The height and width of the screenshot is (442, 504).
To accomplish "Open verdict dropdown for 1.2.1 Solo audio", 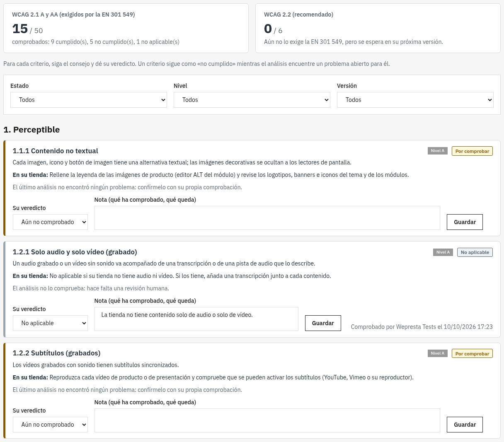I will (x=50, y=323).
